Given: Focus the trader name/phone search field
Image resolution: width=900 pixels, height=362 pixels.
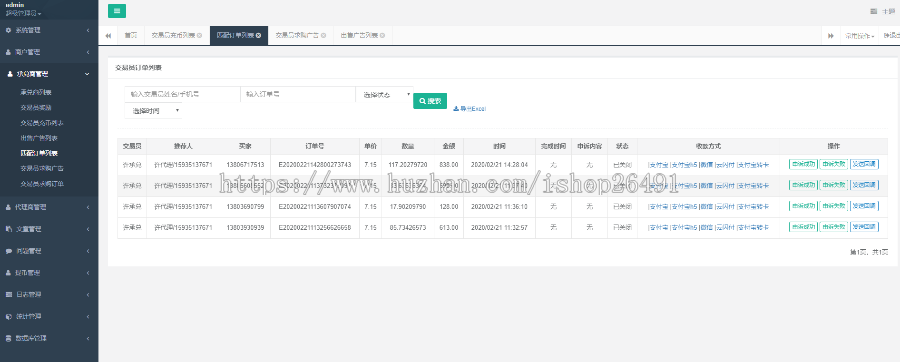Looking at the screenshot, I should click(x=182, y=94).
